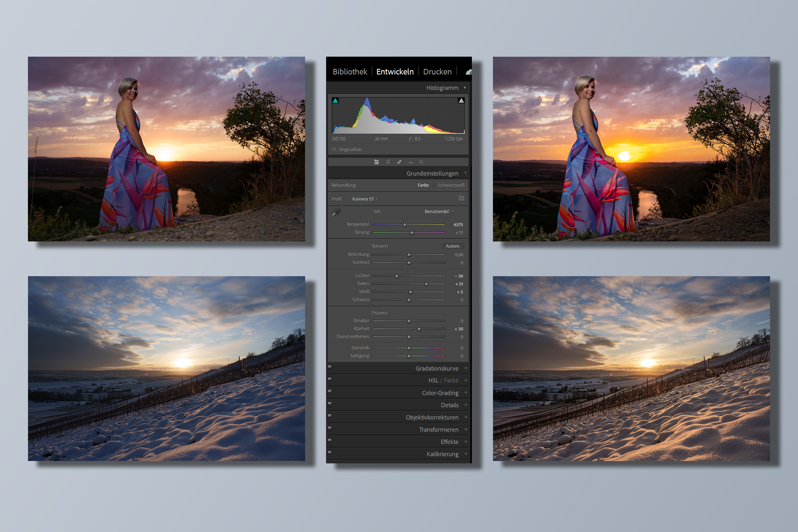This screenshot has height=532, width=798.
Task: Toggle the Effekte panel switch
Action: click(330, 441)
